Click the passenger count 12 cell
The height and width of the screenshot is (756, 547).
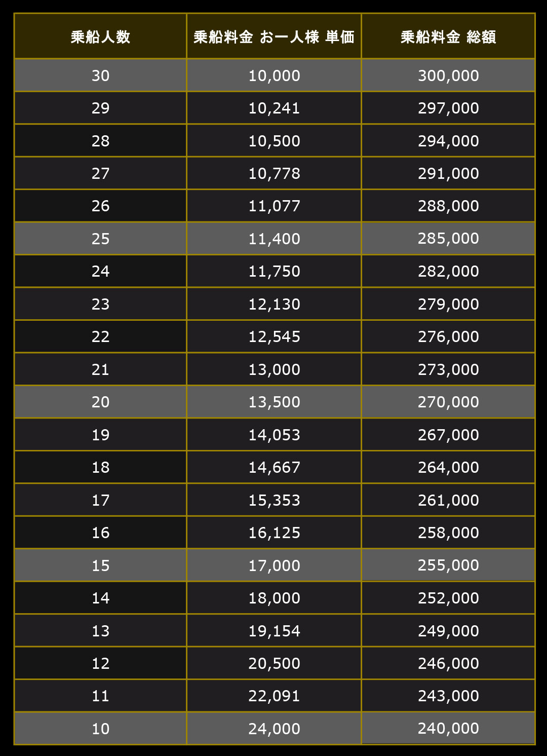coord(100,663)
